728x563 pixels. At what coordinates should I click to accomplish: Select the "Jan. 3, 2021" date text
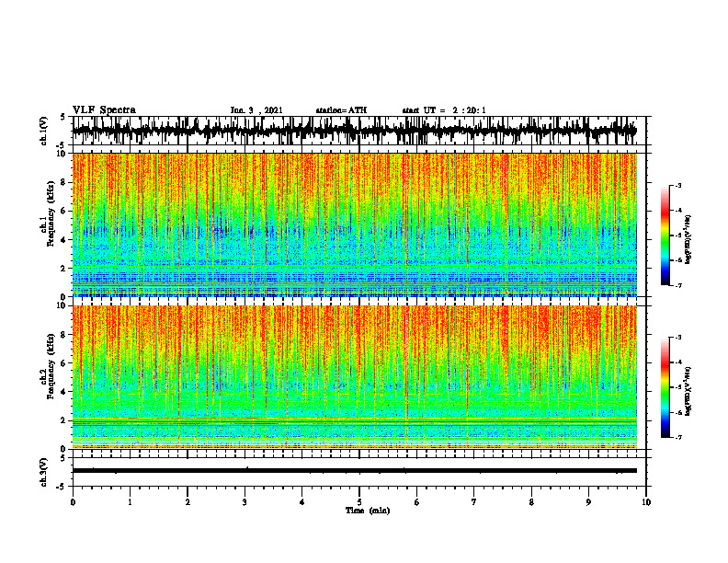256,110
